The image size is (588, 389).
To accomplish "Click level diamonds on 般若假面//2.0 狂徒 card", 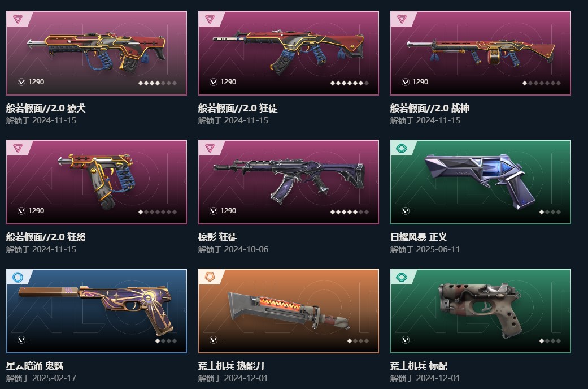I will click(350, 83).
